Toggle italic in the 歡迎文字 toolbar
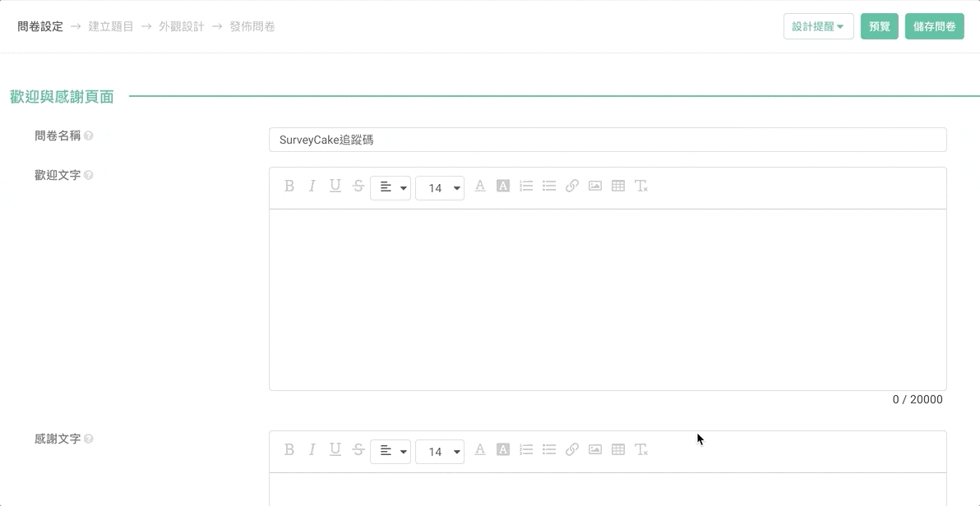The image size is (980, 506). point(312,186)
